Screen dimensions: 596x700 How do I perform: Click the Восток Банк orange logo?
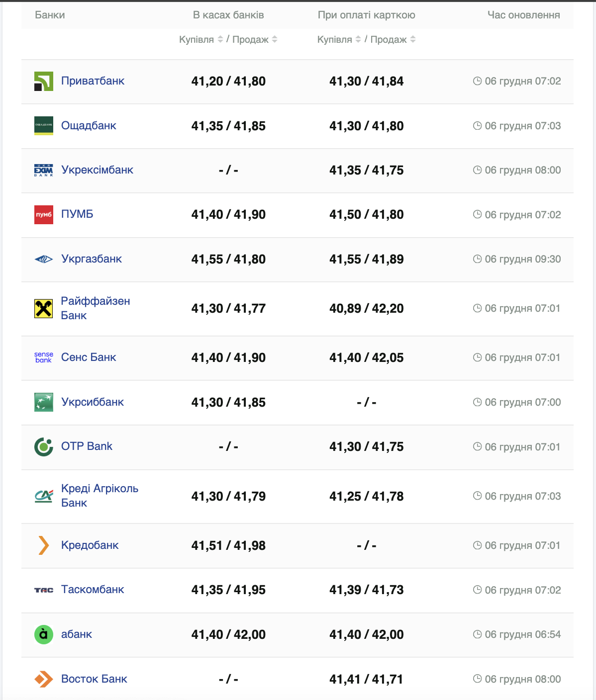point(43,679)
